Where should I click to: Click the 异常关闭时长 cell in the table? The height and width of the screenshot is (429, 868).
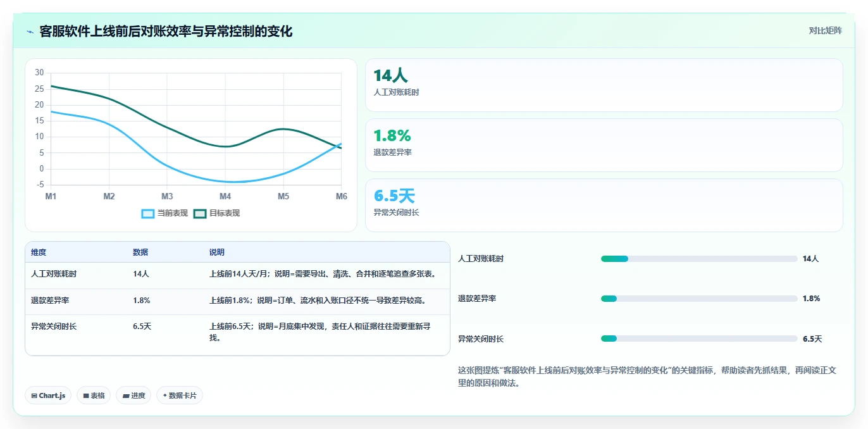click(x=54, y=326)
